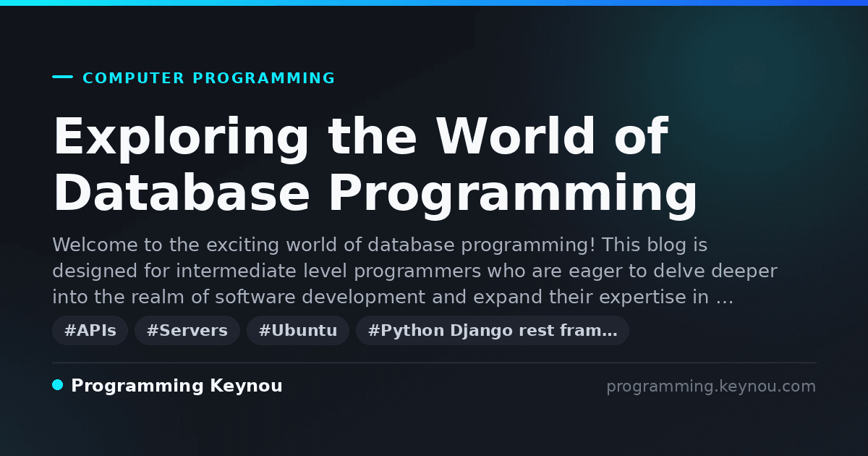Open the Exploring the World of Database Programming title

coord(375,165)
